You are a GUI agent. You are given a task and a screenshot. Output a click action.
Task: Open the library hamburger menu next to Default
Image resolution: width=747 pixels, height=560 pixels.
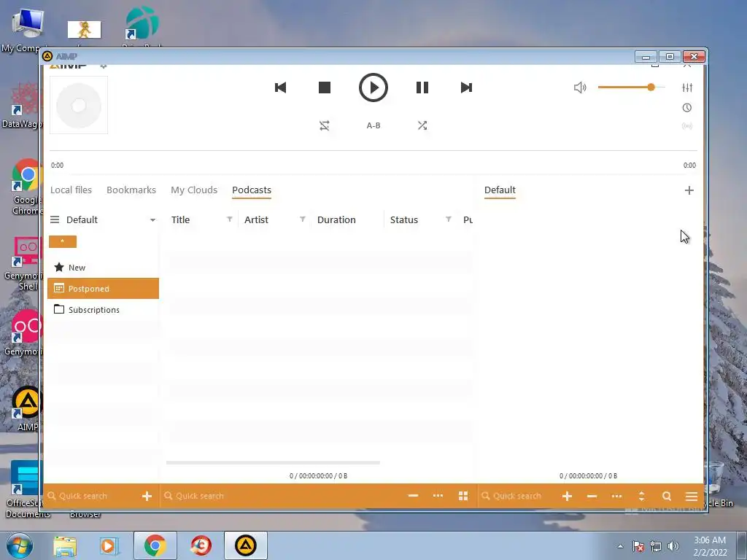(x=55, y=219)
